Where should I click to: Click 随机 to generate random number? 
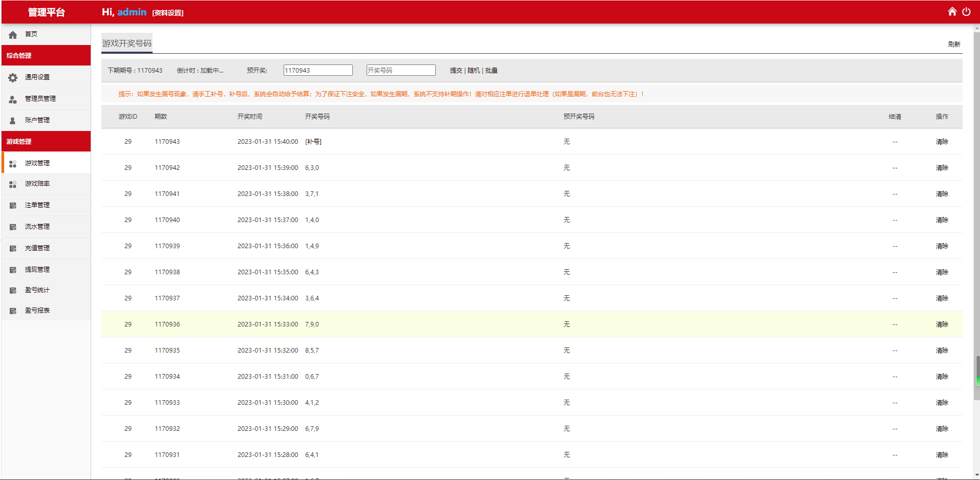[474, 71]
